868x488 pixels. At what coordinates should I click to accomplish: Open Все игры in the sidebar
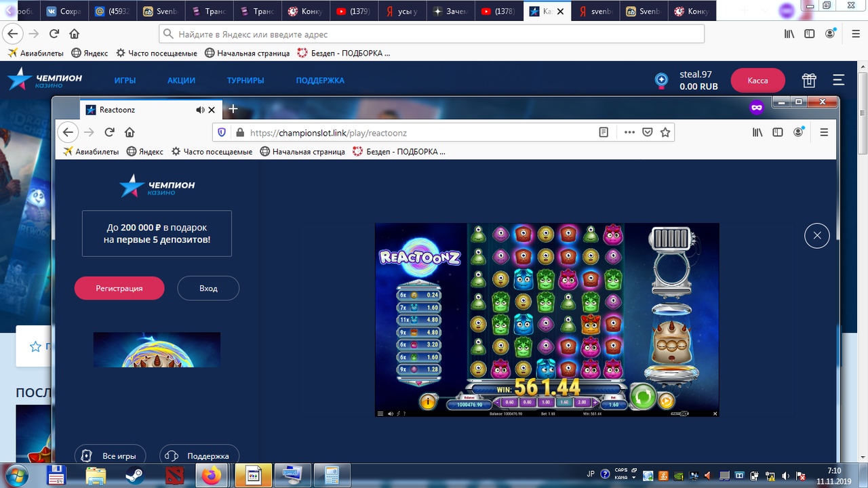[x=111, y=455]
